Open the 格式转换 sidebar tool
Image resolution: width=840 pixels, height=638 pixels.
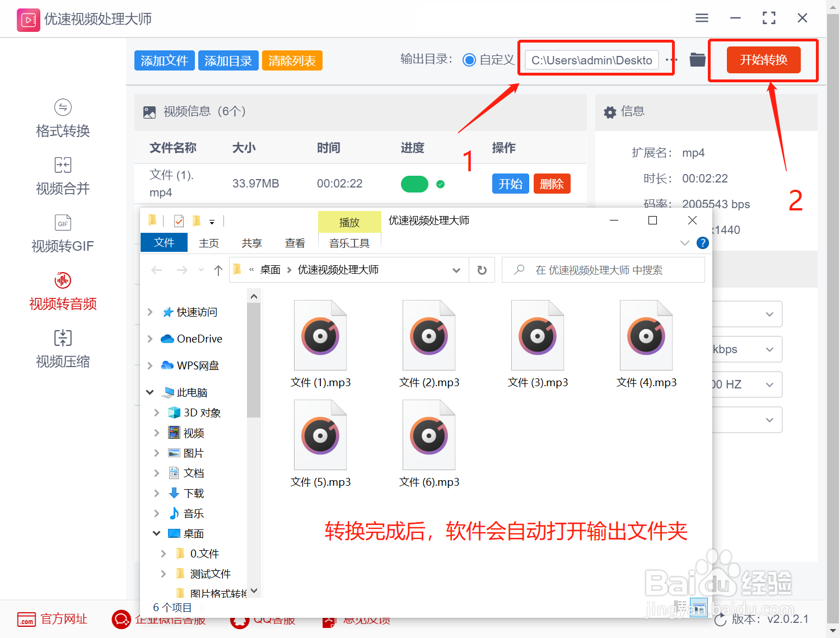point(63,119)
